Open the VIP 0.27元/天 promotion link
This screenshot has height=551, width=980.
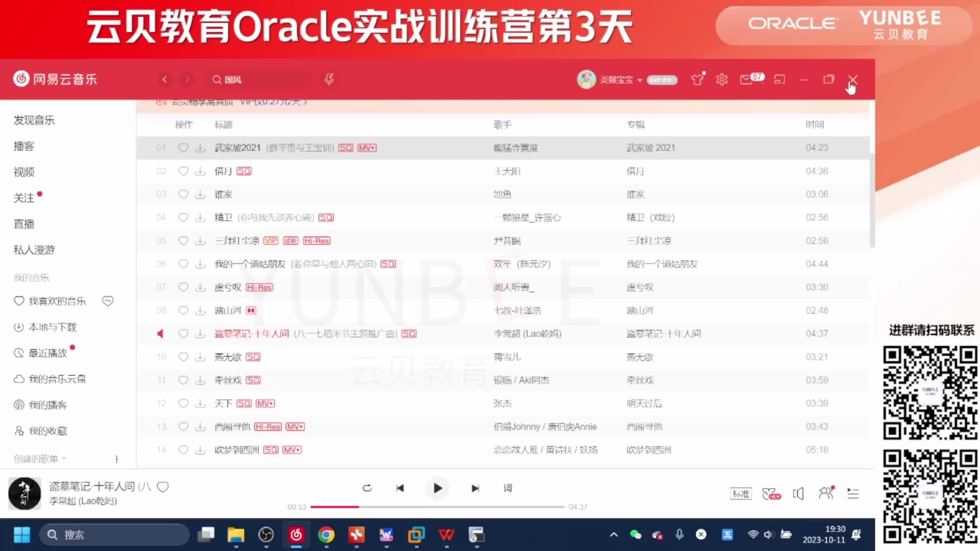(272, 102)
